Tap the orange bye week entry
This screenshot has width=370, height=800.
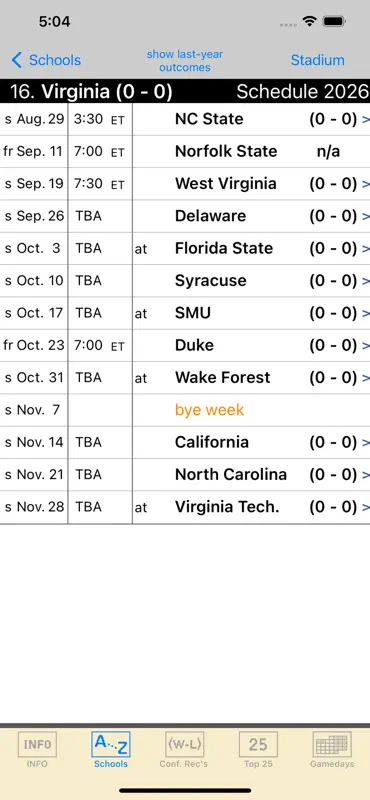click(x=210, y=410)
